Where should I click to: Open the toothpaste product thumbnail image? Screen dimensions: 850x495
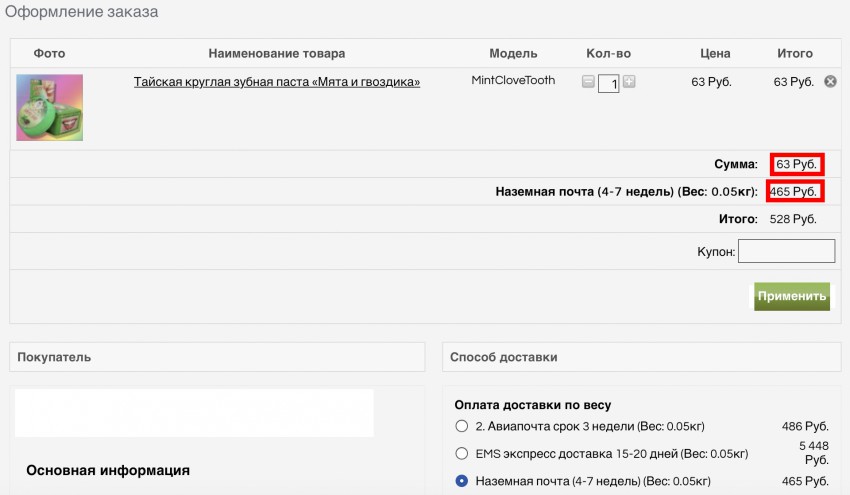tap(49, 107)
